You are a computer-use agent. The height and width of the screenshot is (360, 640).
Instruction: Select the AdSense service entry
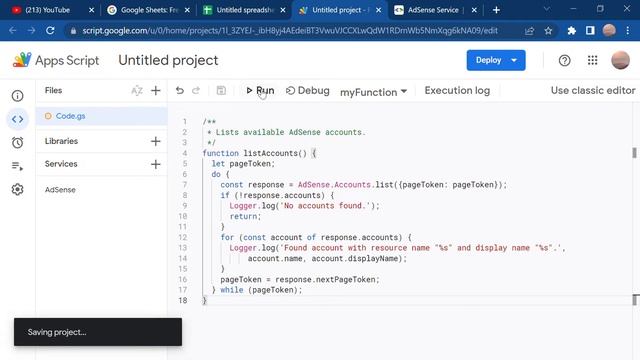tap(60, 190)
